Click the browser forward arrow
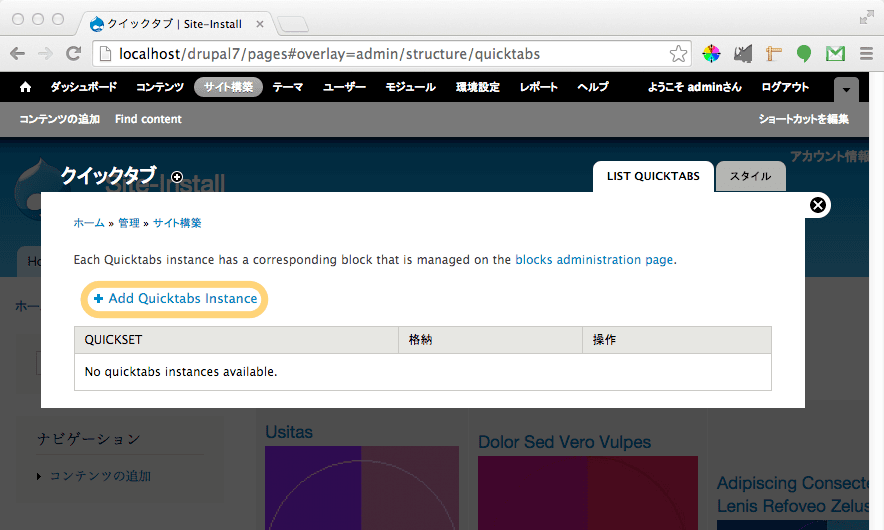This screenshot has width=884, height=530. click(x=45, y=54)
